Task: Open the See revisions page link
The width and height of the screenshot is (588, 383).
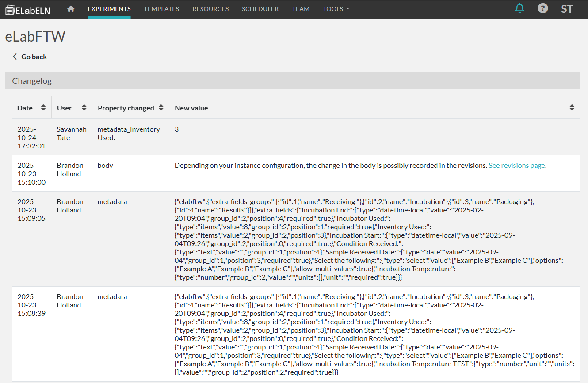Action: point(517,166)
